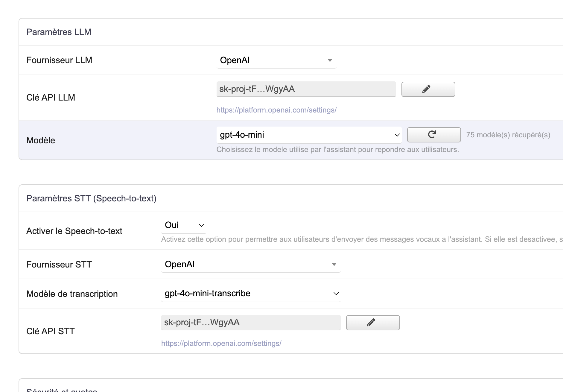Click the Modèle de transcription label
Image resolution: width=563 pixels, height=392 pixels.
tap(72, 294)
